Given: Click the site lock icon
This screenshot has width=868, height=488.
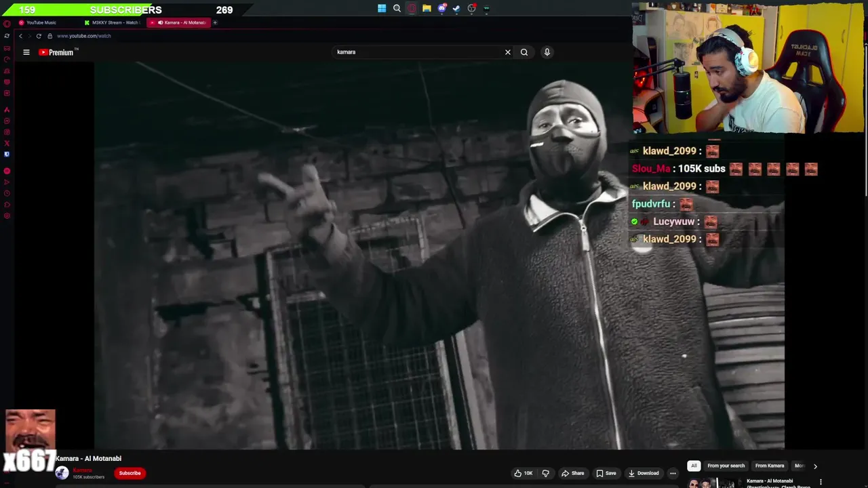Looking at the screenshot, I should 50,36.
